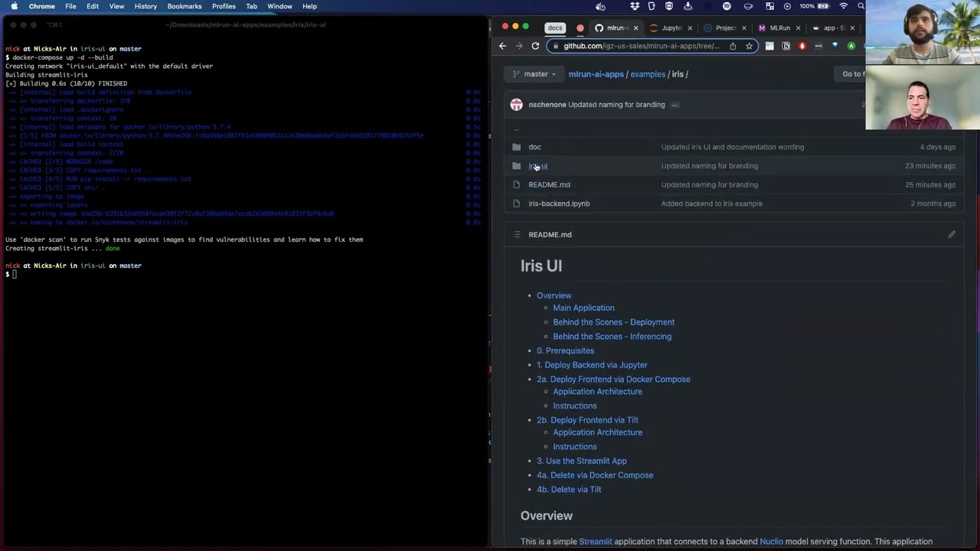Jump to 3. Use the Streamlit App
This screenshot has width=980, height=551.
[582, 461]
